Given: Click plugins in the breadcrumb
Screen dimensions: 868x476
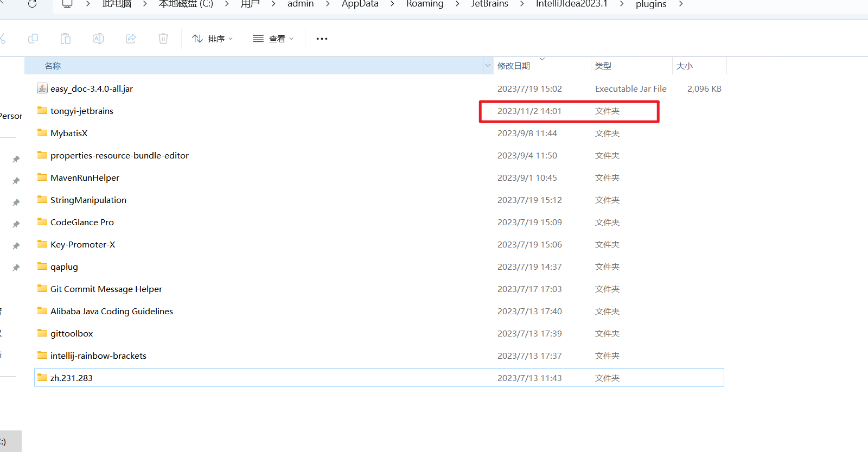Looking at the screenshot, I should (651, 4).
